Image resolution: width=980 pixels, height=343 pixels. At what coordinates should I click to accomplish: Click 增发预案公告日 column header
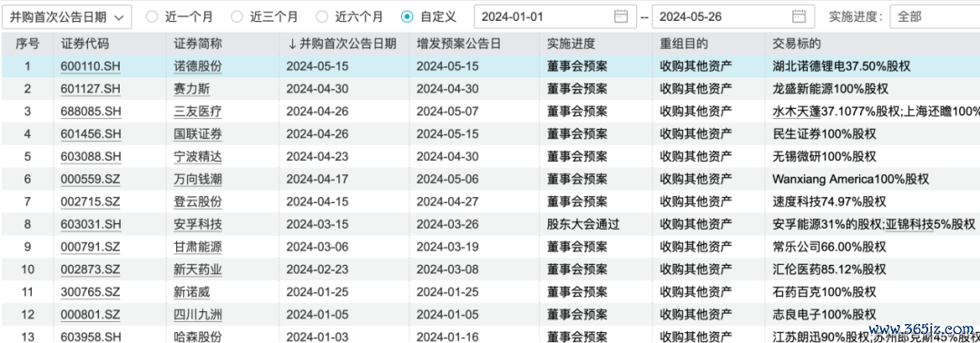[459, 44]
